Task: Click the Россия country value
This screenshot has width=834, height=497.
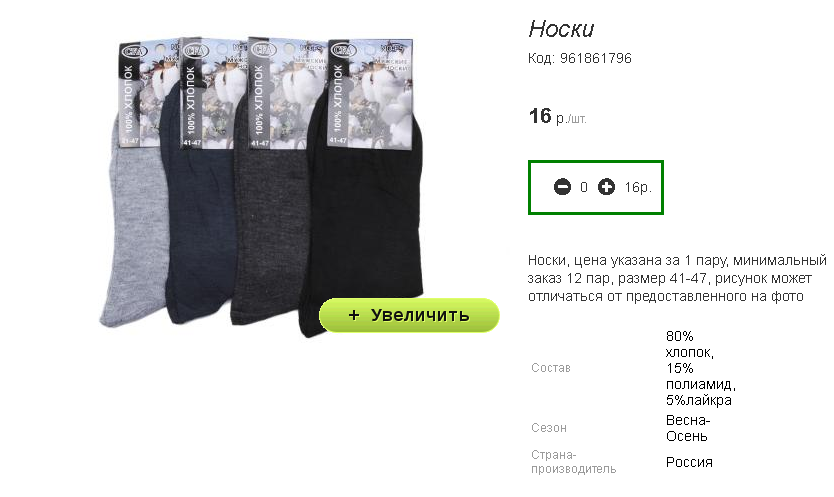Action: pyautogui.click(x=689, y=462)
